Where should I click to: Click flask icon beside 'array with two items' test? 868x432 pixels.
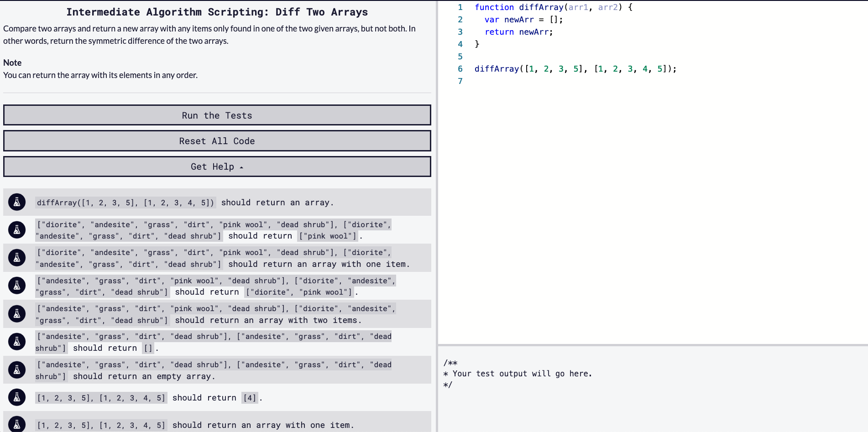[x=17, y=314]
